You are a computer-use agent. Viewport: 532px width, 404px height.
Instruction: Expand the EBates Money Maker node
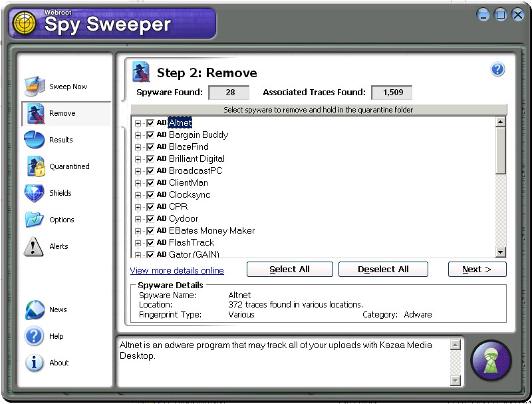[138, 231]
